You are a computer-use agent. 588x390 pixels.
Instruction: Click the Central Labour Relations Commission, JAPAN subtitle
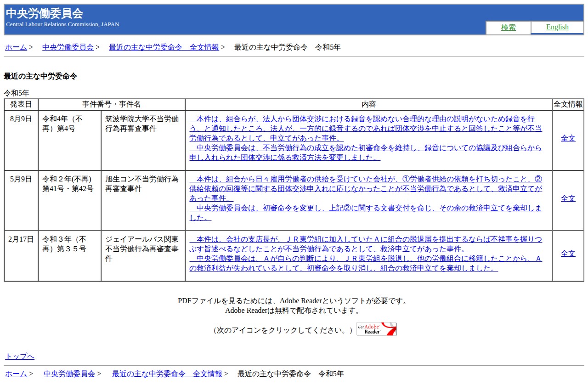62,24
